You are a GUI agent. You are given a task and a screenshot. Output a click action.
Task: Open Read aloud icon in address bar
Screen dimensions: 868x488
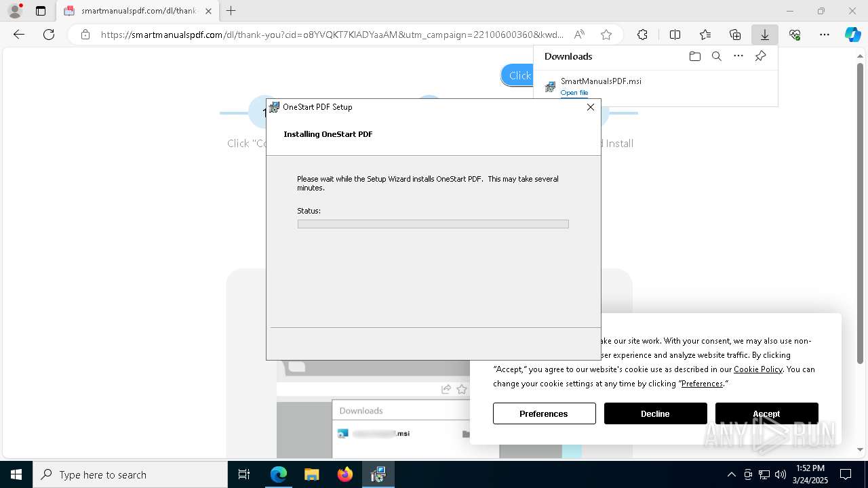click(x=579, y=35)
